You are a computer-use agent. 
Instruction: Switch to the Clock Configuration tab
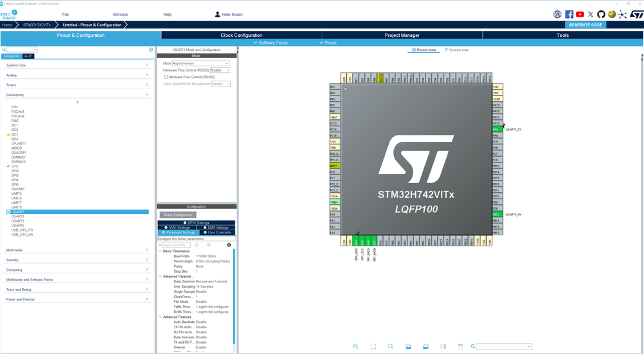point(241,35)
